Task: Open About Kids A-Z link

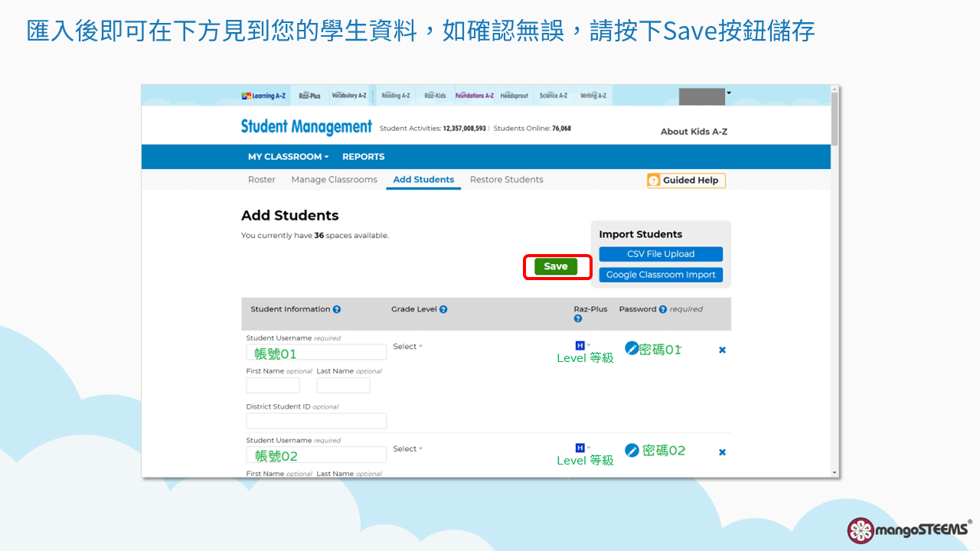Action: (x=694, y=132)
